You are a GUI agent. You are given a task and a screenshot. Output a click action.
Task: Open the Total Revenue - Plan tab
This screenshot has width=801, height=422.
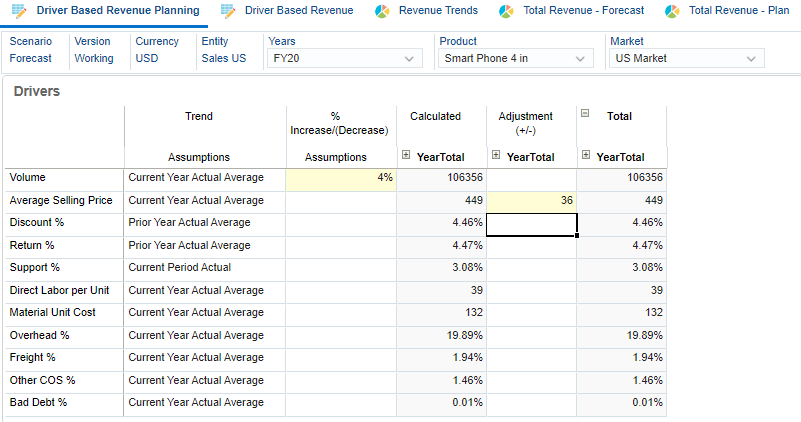(x=739, y=10)
